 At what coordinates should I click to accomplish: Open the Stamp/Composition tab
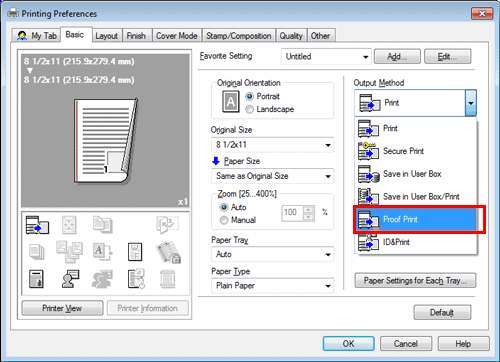(x=239, y=36)
